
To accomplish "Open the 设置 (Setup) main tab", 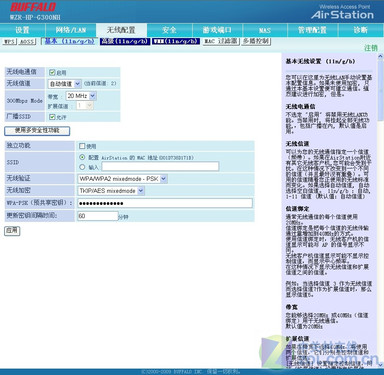I will coord(22,30).
